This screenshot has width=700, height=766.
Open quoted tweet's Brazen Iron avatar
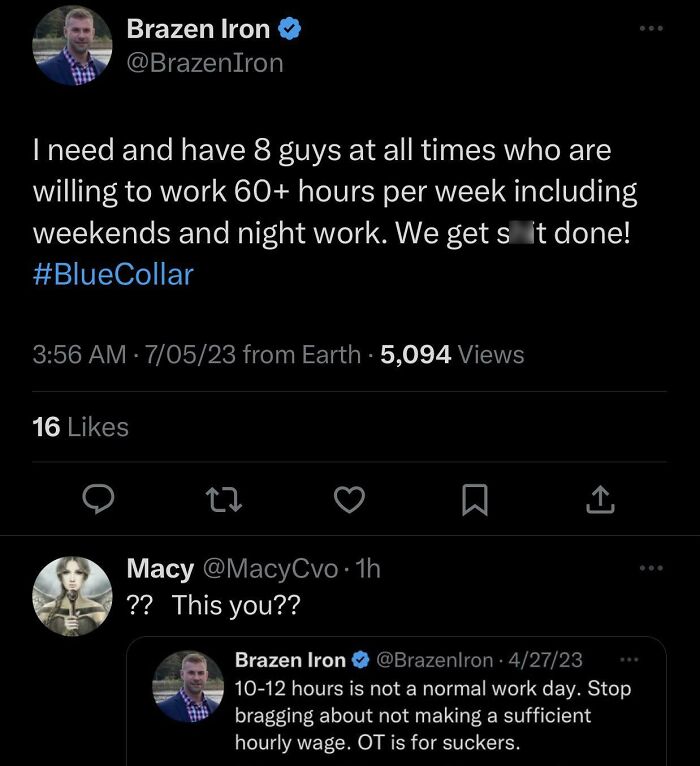pyautogui.click(x=188, y=686)
